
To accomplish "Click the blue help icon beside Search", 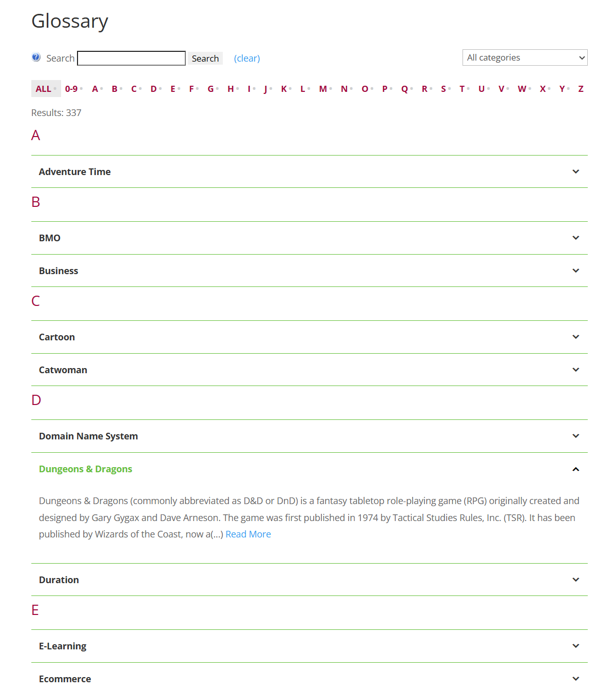I will coord(36,57).
